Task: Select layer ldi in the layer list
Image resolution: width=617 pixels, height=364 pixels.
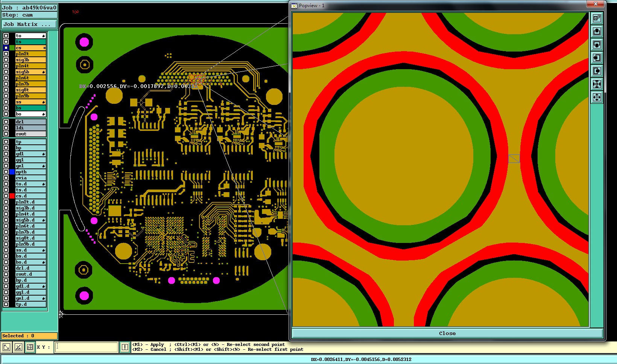Action: tap(30, 128)
